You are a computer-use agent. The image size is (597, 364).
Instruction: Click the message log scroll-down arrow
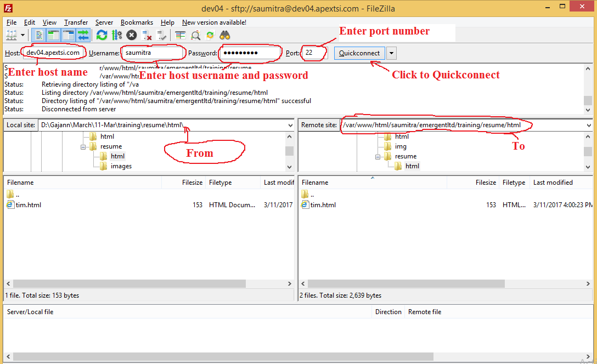coord(588,110)
